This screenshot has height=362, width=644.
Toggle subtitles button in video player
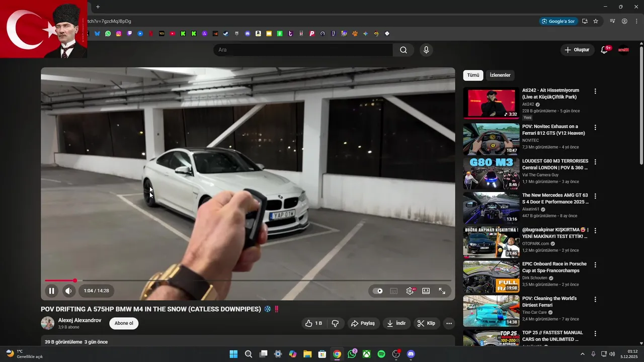coord(394,291)
